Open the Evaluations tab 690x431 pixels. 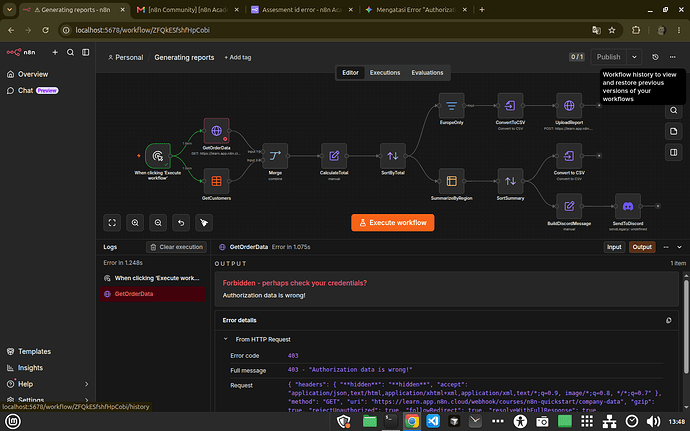427,73
